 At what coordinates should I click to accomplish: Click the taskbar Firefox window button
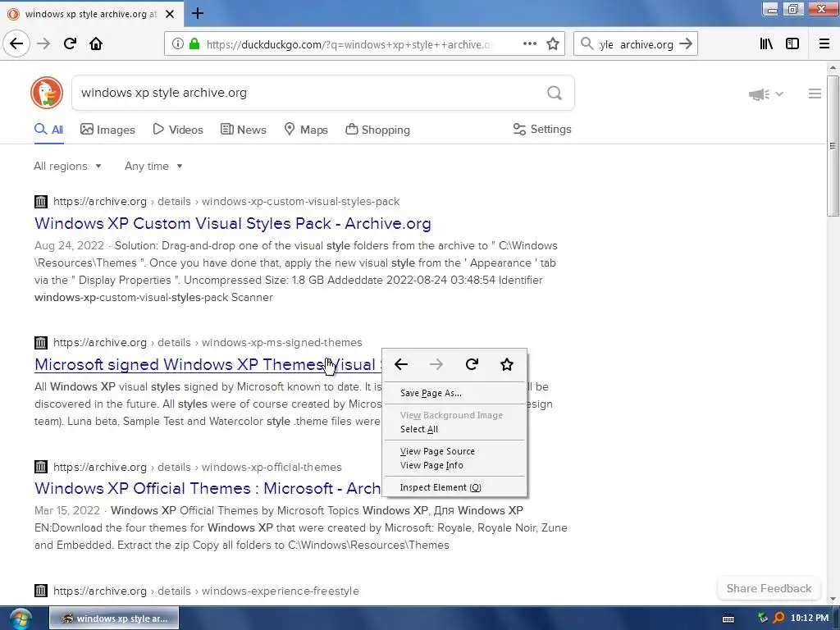(114, 619)
